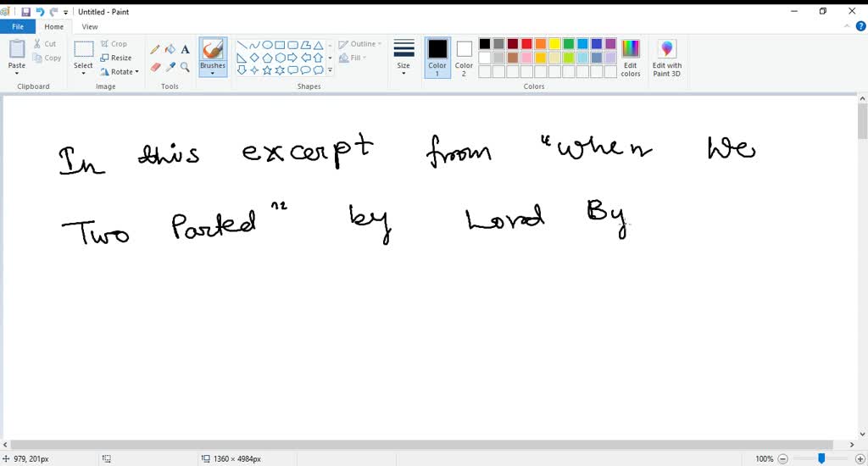The image size is (868, 466).
Task: Click the zoom in plus button
Action: [x=860, y=459]
